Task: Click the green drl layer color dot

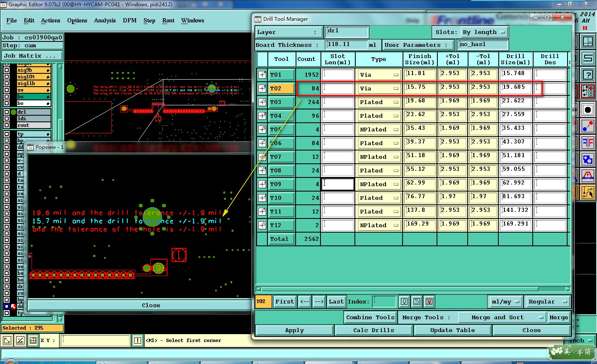Action: coord(13,112)
